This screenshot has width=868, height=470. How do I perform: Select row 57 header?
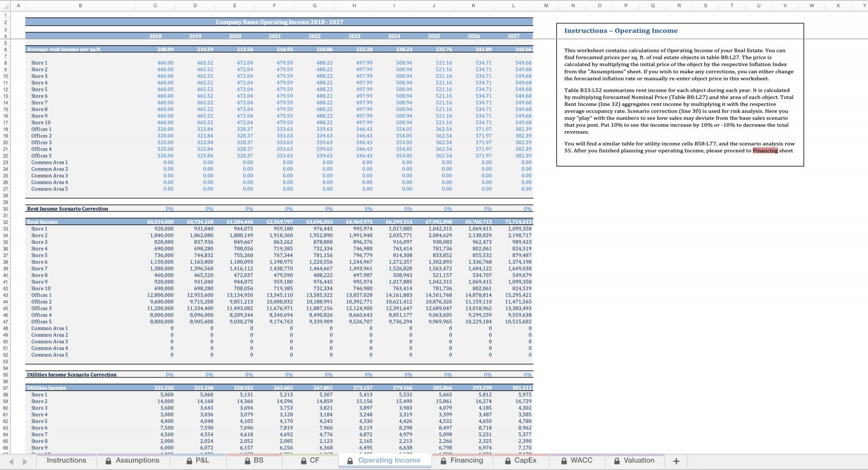[5, 388]
